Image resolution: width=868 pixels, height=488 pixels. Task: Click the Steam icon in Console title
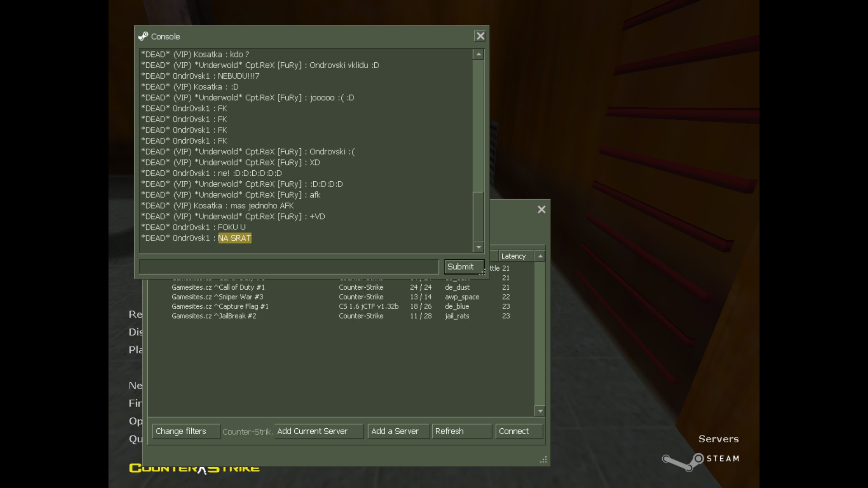[x=143, y=36]
